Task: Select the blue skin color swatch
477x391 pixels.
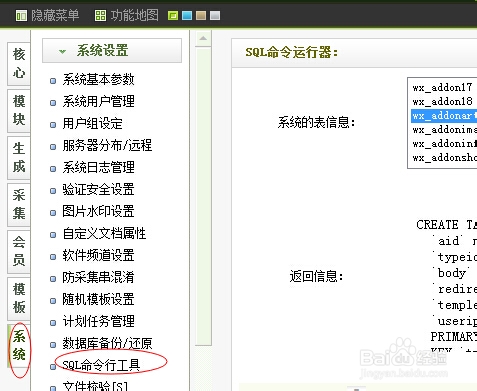Action: click(187, 15)
